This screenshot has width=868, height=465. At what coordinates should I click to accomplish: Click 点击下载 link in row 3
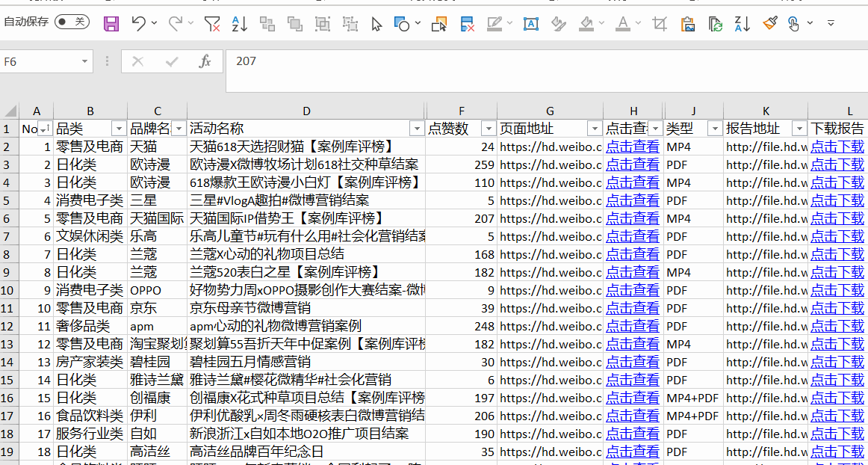837,164
